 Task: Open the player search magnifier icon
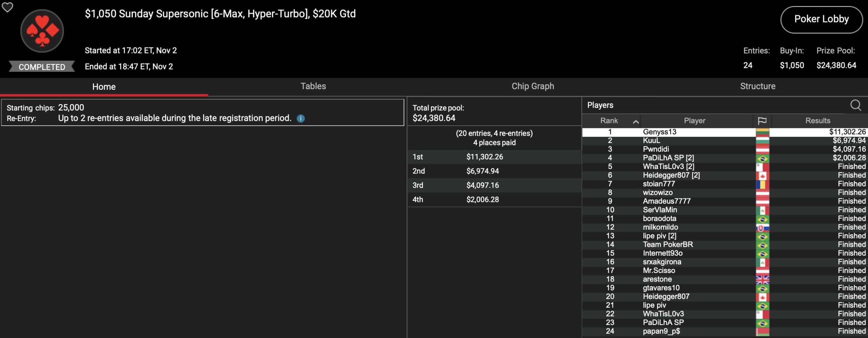pyautogui.click(x=855, y=105)
